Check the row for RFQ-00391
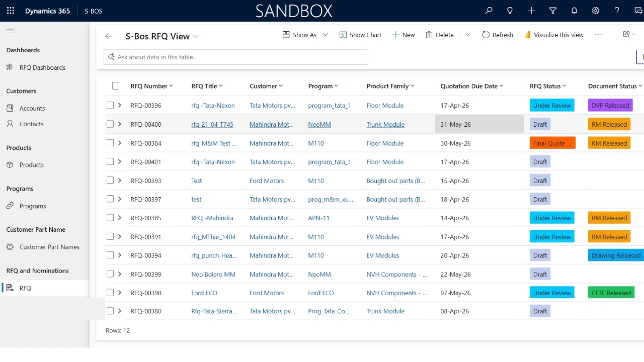The width and height of the screenshot is (644, 362). pos(110,236)
